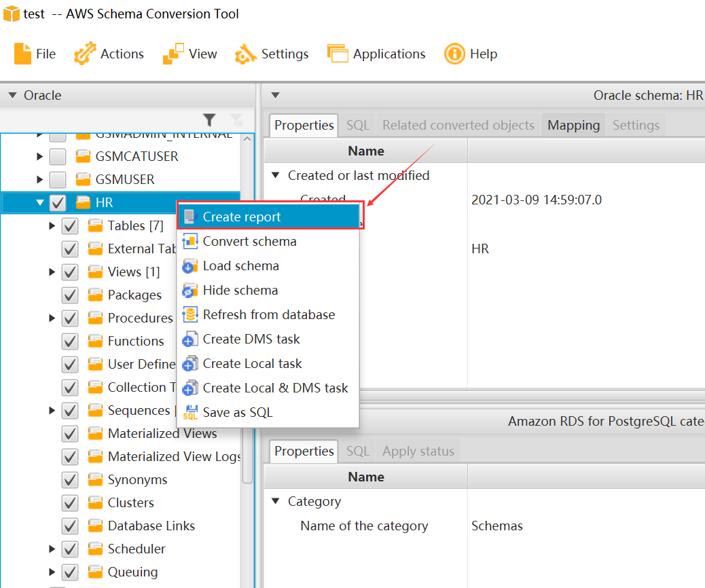The image size is (705, 588).
Task: Click the Settings gear icon
Action: tap(245, 54)
